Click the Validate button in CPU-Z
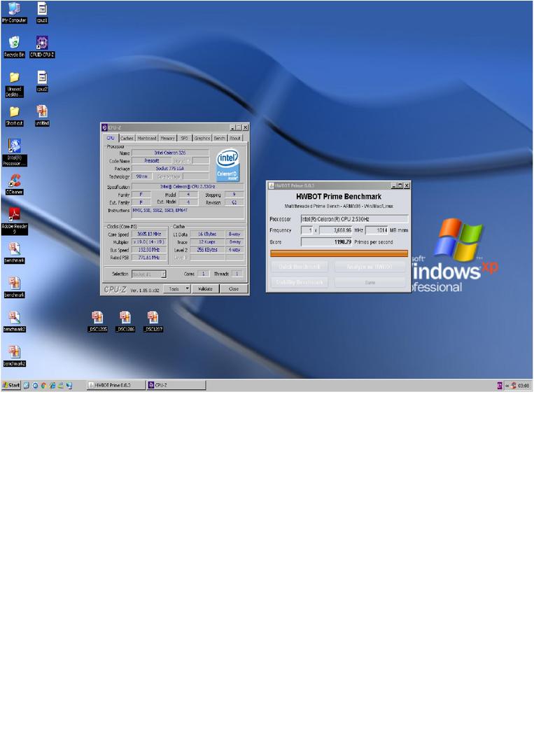 pyautogui.click(x=206, y=289)
